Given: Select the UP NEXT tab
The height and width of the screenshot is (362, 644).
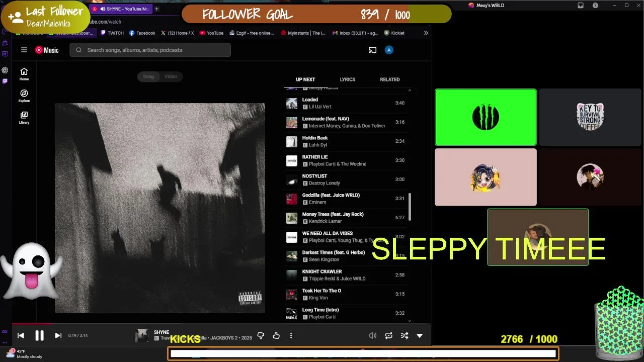Looking at the screenshot, I should click(305, 79).
